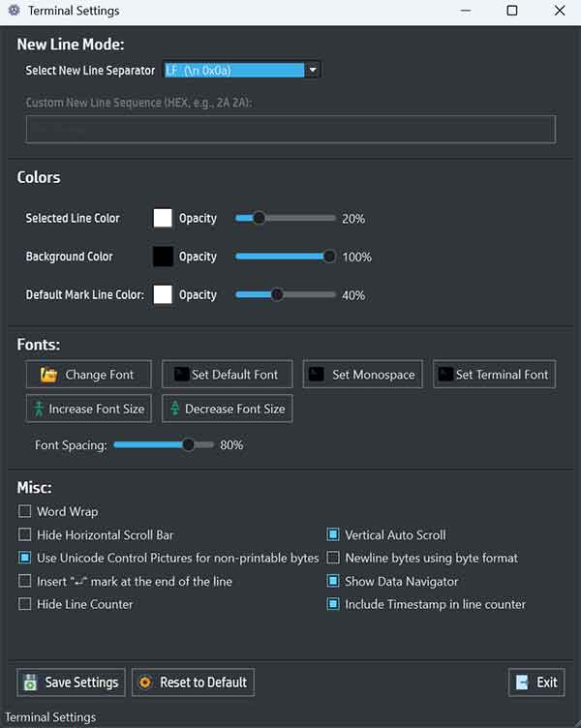Open the New Line Separator dropdown
The image size is (581, 728).
coord(312,70)
